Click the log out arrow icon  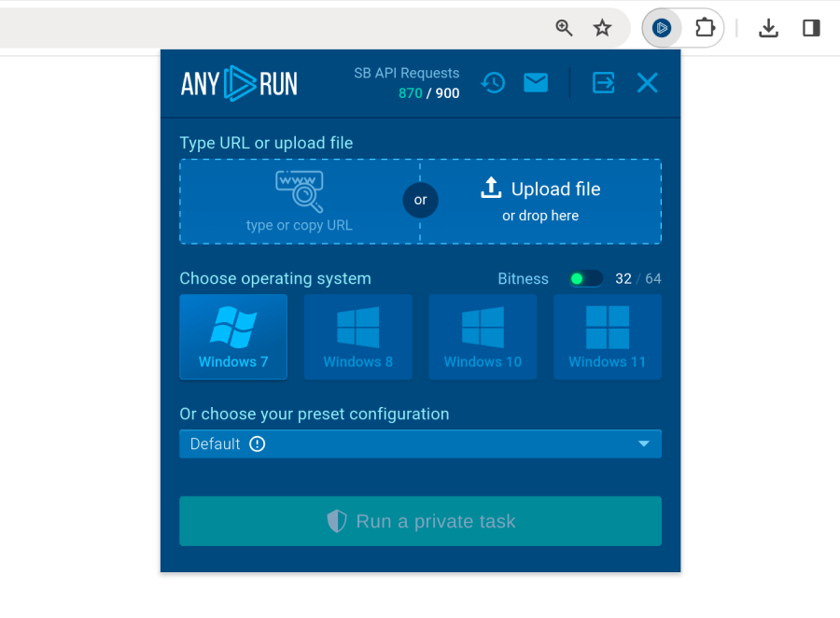click(603, 83)
